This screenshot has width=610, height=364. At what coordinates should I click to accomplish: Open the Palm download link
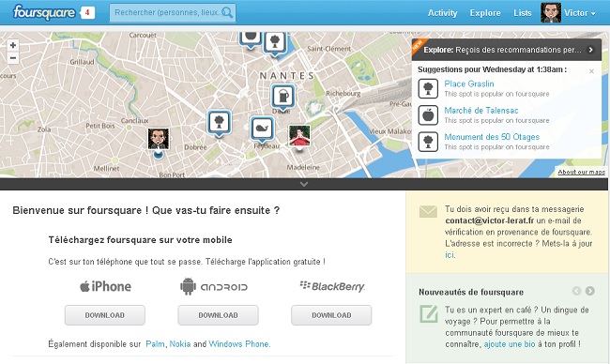pyautogui.click(x=155, y=343)
